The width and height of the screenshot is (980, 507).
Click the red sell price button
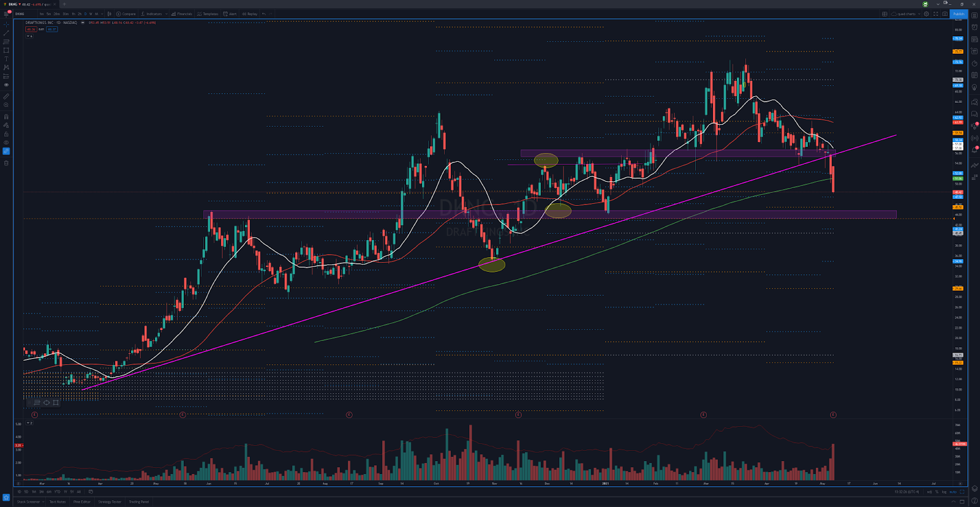point(31,29)
